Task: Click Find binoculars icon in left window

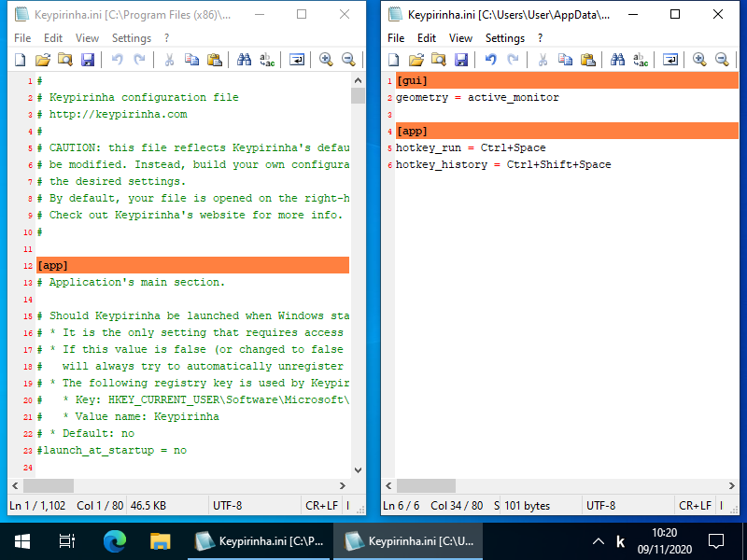Action: tap(245, 60)
